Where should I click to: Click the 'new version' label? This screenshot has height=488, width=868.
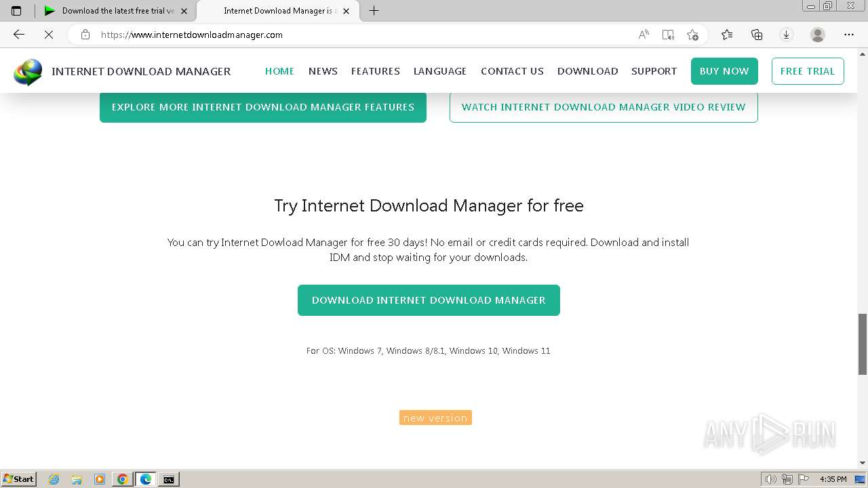(435, 418)
